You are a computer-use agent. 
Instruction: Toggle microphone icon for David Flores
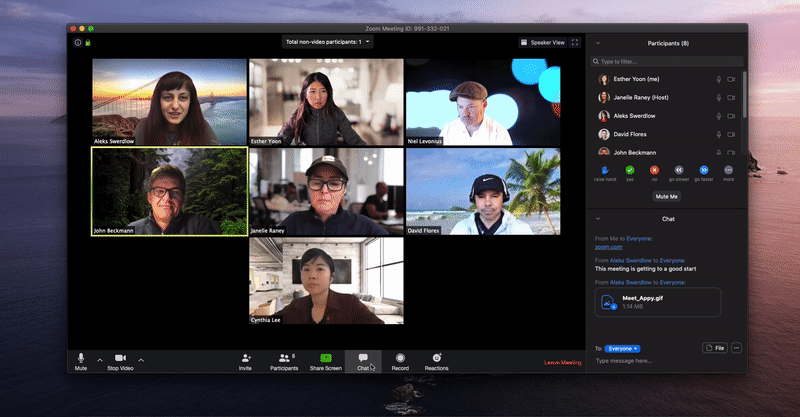coord(719,134)
